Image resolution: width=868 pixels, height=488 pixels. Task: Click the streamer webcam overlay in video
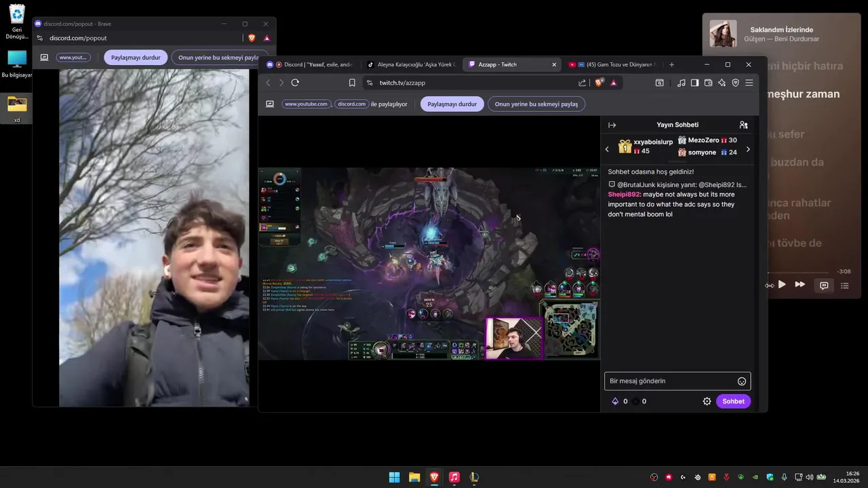coord(514,338)
